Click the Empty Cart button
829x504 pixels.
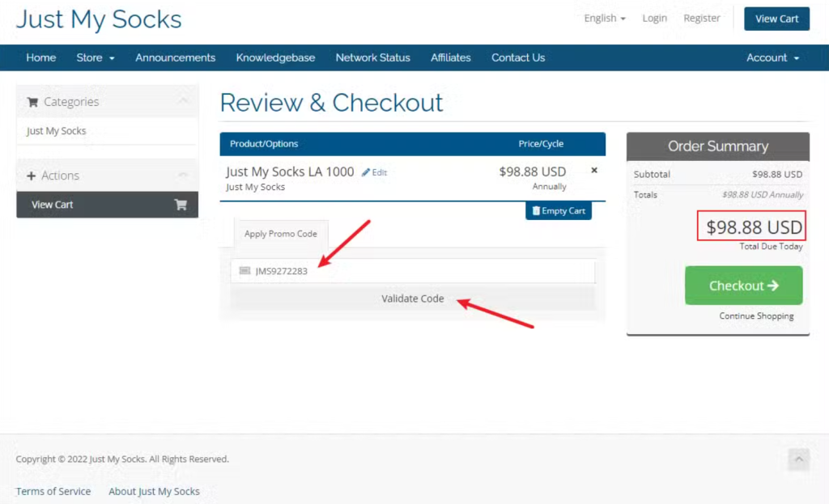tap(559, 211)
